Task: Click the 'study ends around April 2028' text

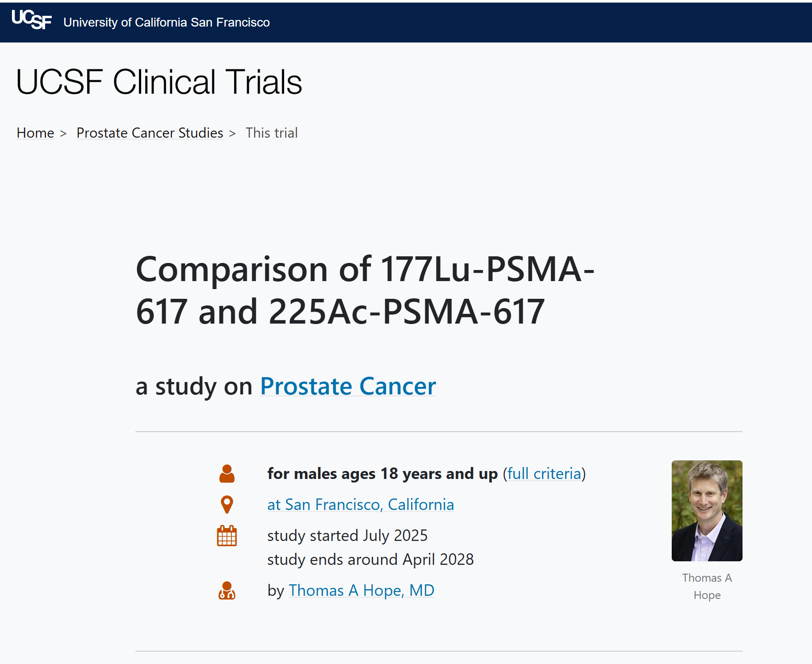Action: [370, 560]
